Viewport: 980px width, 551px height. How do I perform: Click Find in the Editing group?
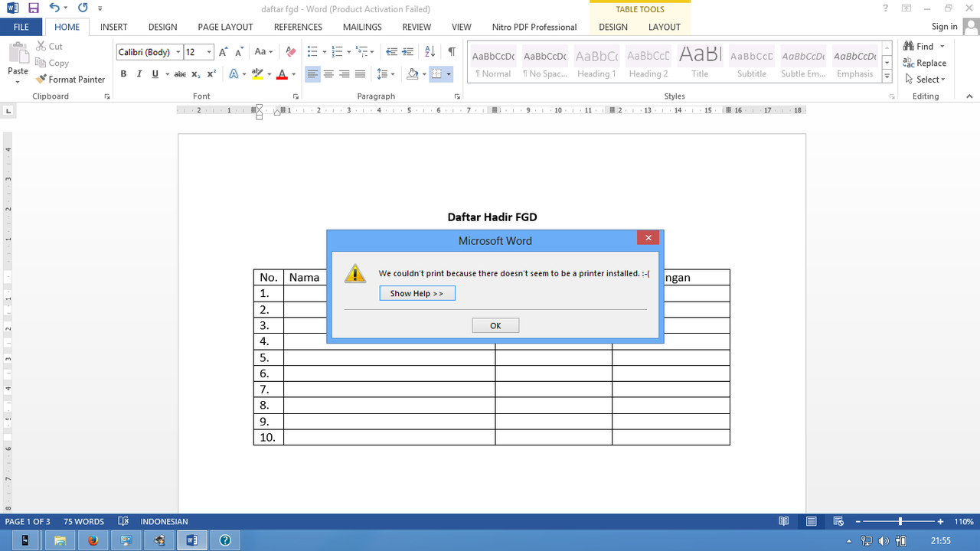[924, 47]
